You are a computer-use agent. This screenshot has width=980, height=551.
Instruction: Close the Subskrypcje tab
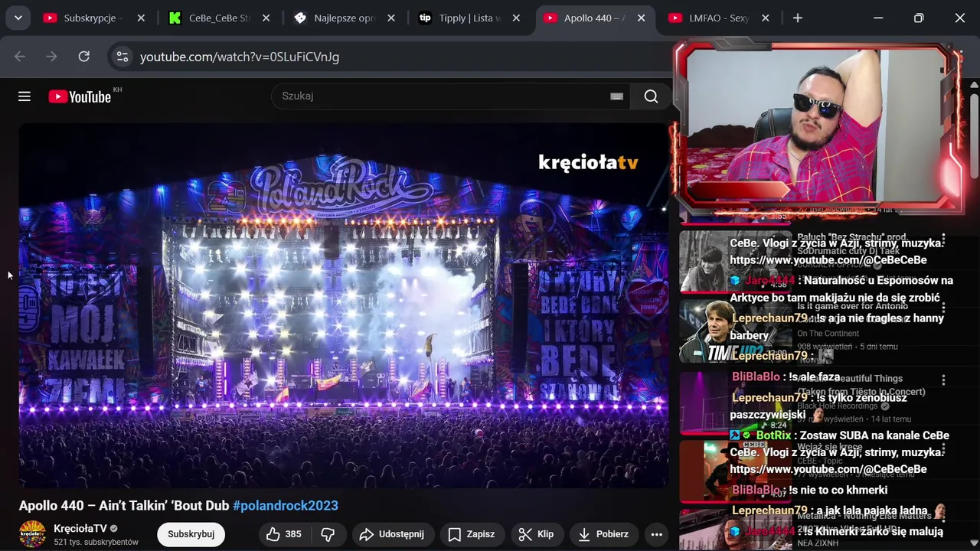click(x=141, y=18)
